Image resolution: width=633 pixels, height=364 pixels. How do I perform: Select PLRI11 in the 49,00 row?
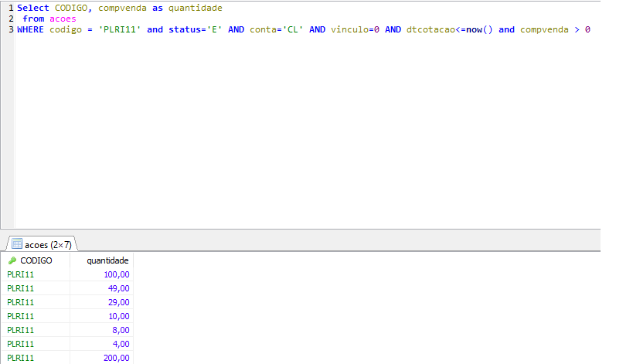pos(36,288)
